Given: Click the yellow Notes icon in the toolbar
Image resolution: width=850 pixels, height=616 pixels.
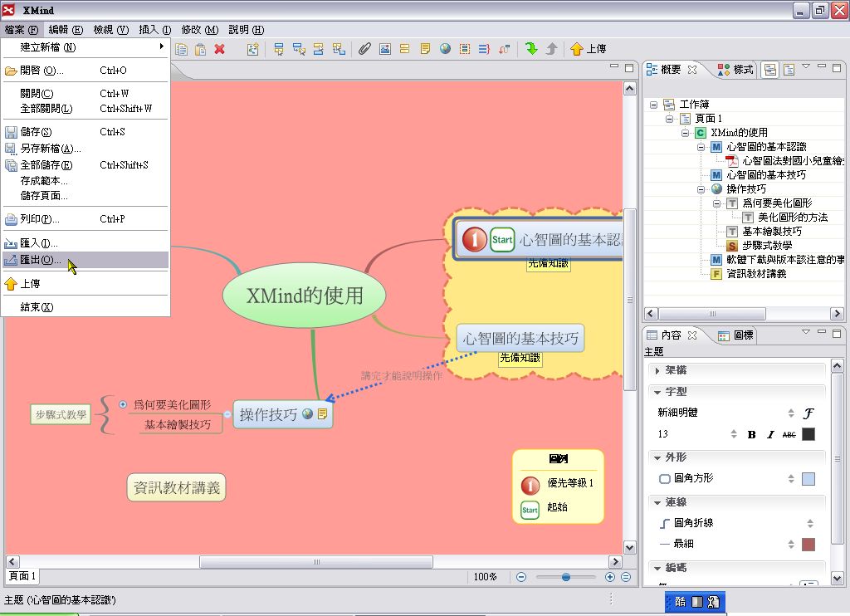Looking at the screenshot, I should click(x=425, y=49).
